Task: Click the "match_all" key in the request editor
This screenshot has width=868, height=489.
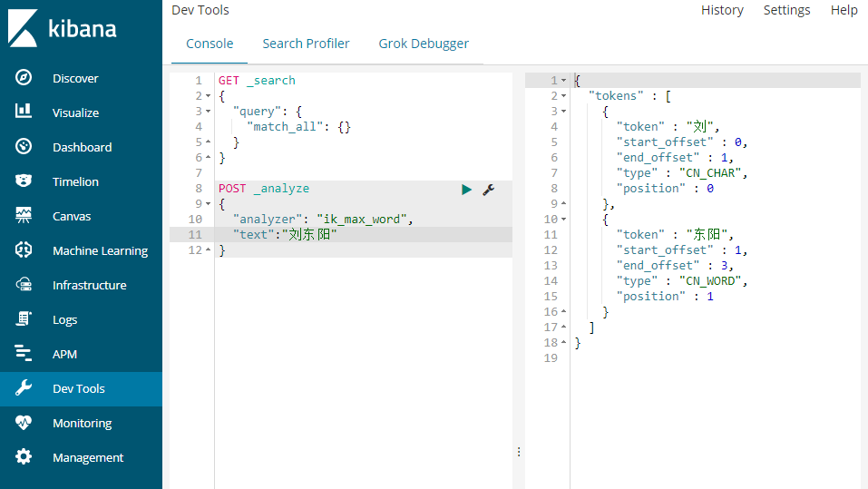Action: coord(285,127)
